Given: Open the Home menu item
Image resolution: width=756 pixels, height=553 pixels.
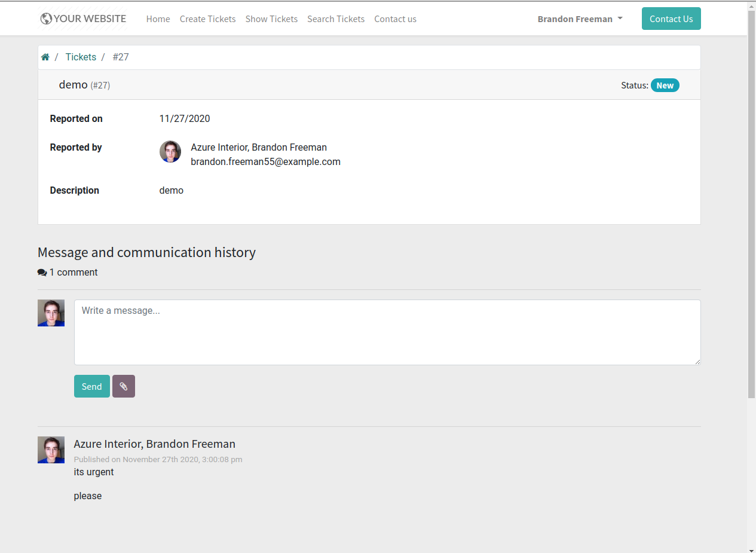Looking at the screenshot, I should pos(158,19).
